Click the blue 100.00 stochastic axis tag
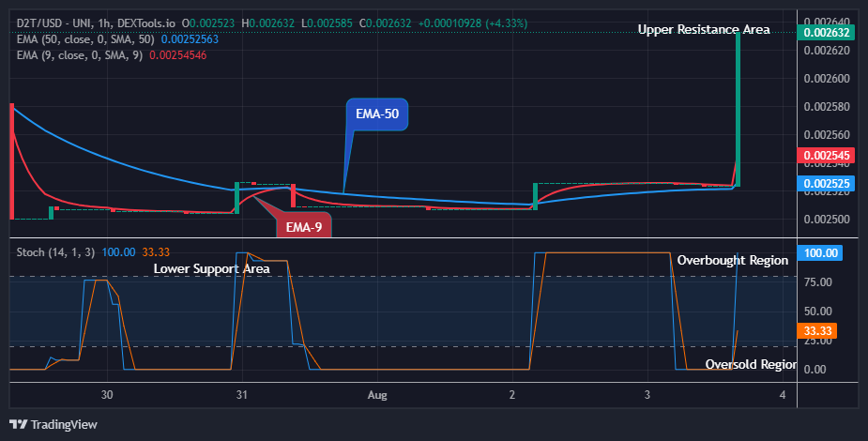Viewport: 868px width, 441px height. tap(820, 252)
